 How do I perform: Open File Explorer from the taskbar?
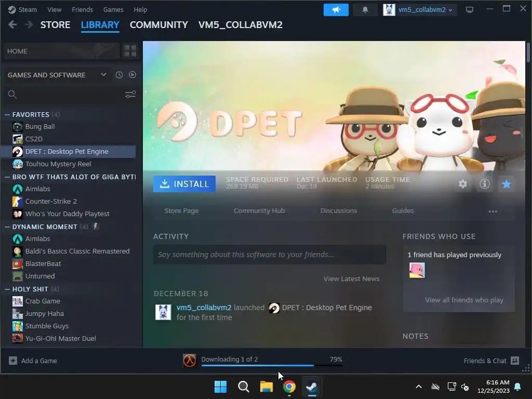click(x=267, y=387)
